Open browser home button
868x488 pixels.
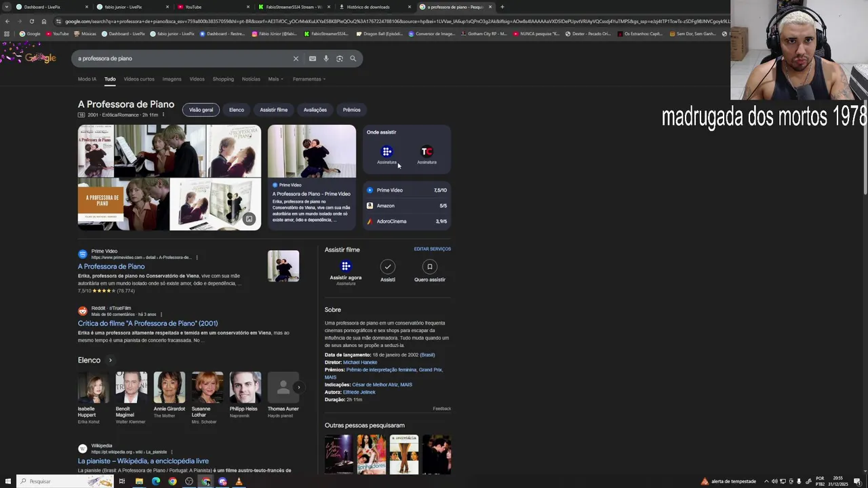coord(44,21)
